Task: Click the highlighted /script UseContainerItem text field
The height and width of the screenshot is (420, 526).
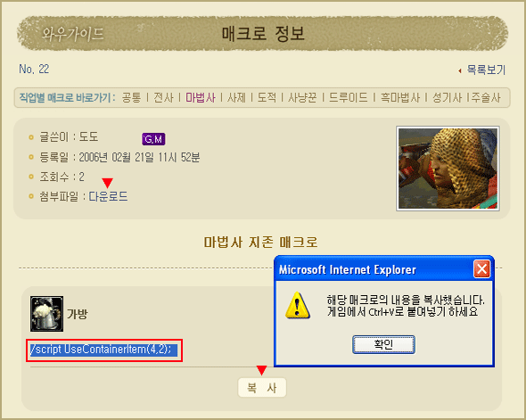Action: pyautogui.click(x=104, y=350)
